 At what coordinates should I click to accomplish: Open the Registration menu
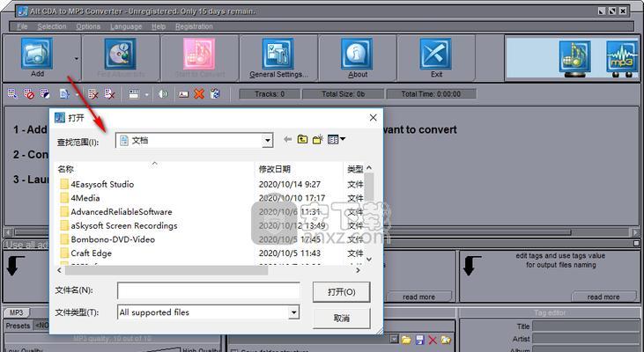194,26
